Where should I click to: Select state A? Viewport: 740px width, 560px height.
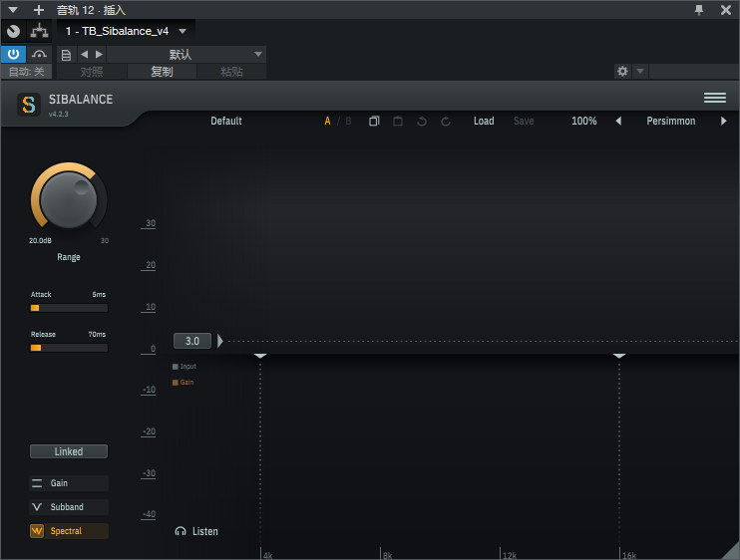click(x=327, y=122)
